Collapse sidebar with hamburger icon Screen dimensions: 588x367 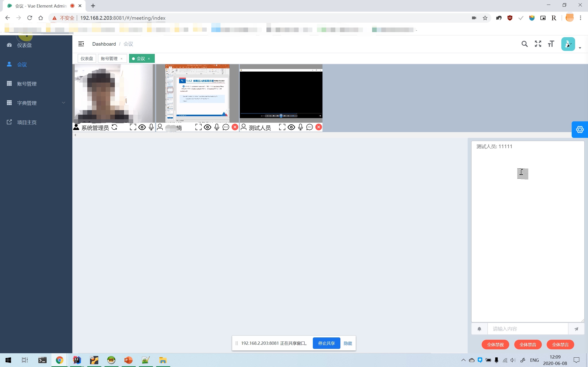(x=81, y=44)
